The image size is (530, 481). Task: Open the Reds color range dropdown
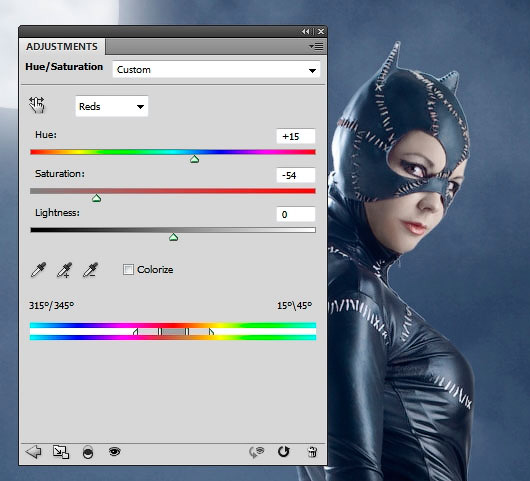point(112,106)
